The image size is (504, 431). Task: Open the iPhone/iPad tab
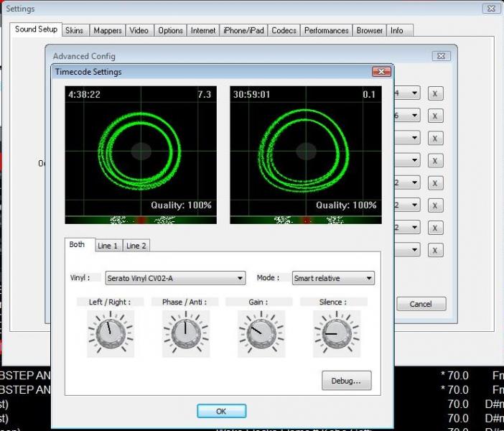click(x=243, y=30)
